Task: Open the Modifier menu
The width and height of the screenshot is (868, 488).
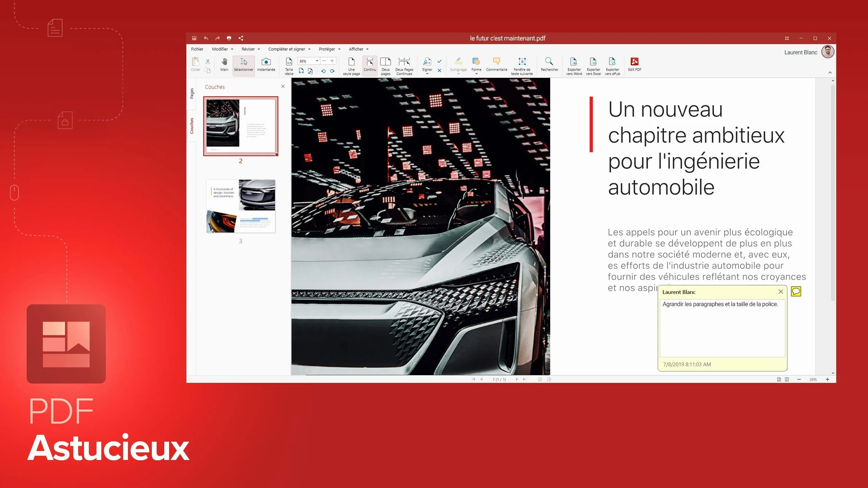Action: point(222,49)
